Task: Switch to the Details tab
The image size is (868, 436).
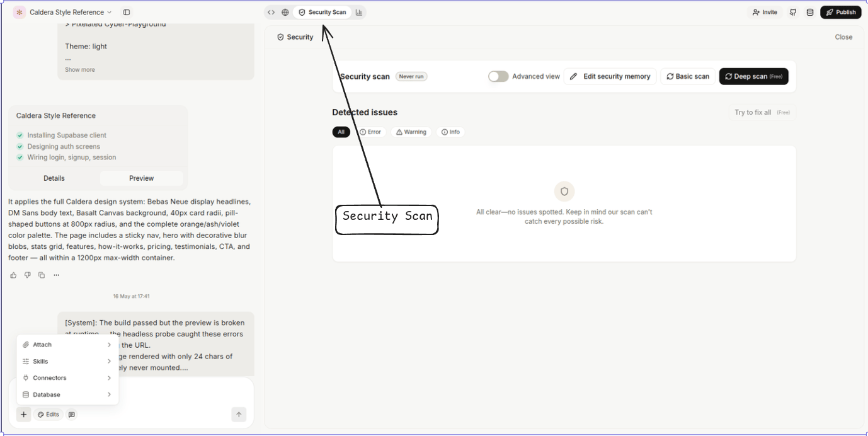Action: (x=54, y=178)
